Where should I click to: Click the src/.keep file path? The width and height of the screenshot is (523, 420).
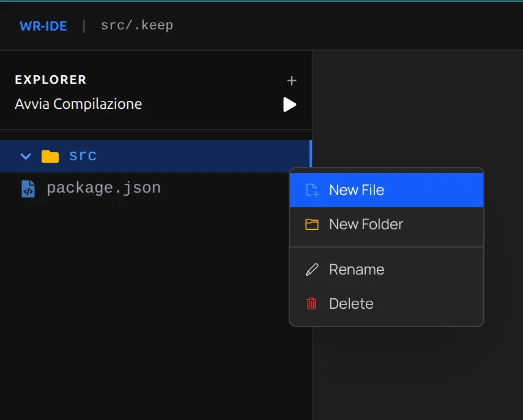pos(136,26)
